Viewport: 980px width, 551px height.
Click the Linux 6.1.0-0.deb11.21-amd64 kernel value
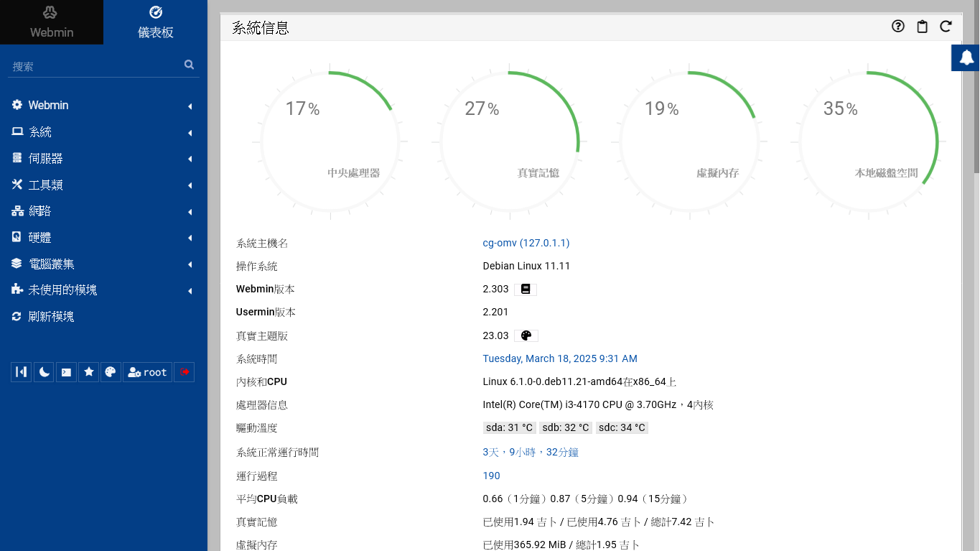579,381
